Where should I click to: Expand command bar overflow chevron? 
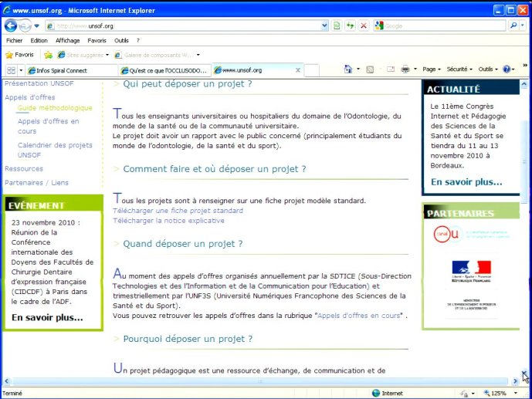[x=525, y=65]
